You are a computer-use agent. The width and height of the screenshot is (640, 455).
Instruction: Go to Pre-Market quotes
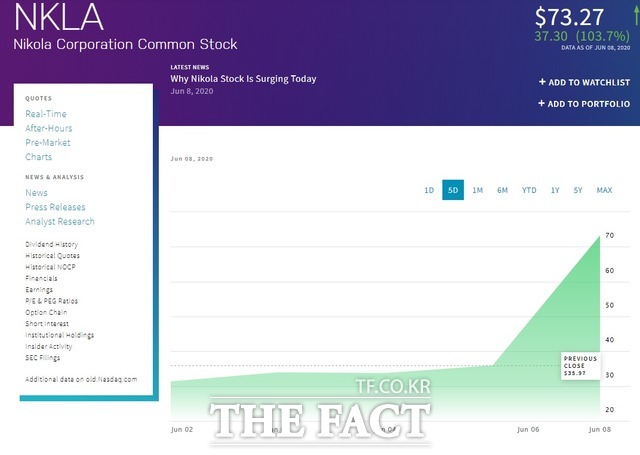(48, 143)
